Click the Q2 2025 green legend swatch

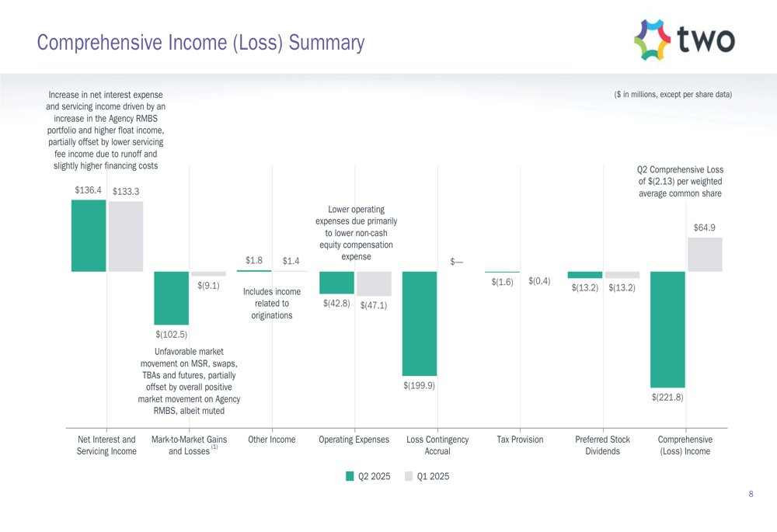click(350, 476)
